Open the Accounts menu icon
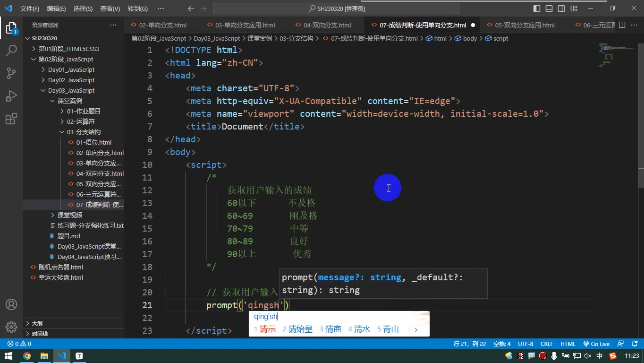Viewport: 644px width, 363px height. pos(11,304)
